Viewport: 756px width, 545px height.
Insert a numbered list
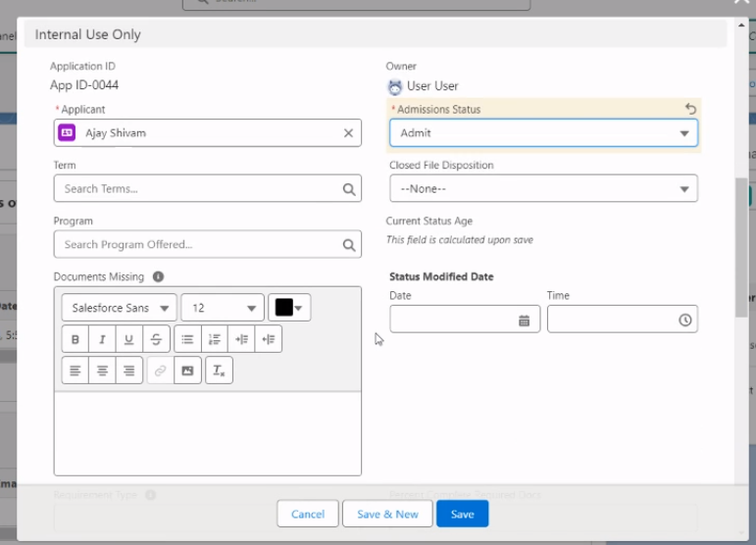click(215, 339)
